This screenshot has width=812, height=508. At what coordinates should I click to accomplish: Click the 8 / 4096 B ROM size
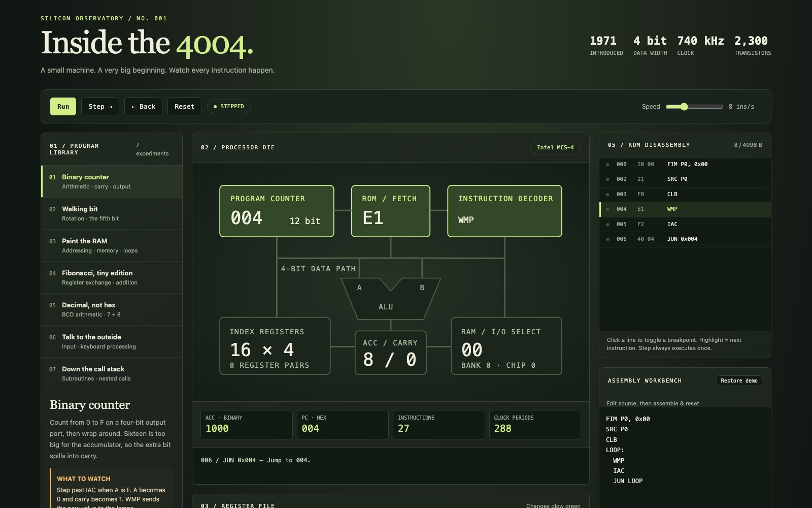tap(748, 145)
